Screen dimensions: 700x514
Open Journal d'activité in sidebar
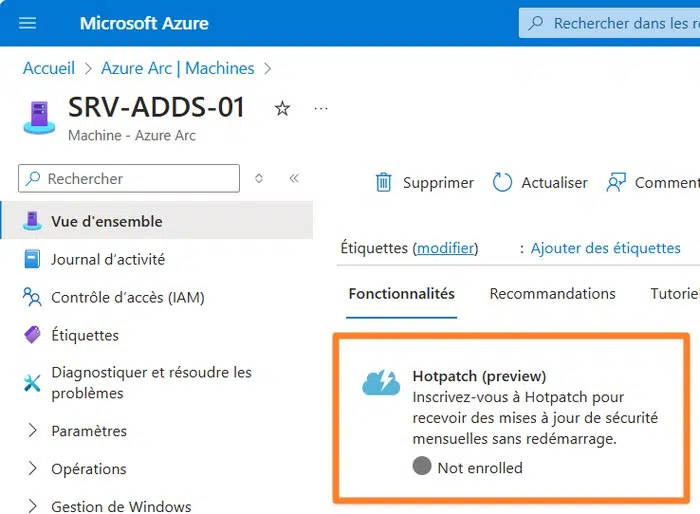pyautogui.click(x=108, y=260)
